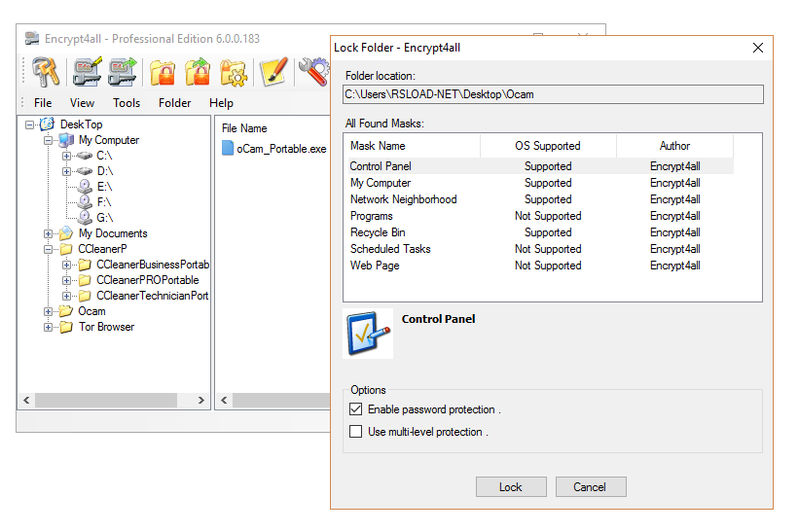Click the Folder location path field

click(553, 94)
